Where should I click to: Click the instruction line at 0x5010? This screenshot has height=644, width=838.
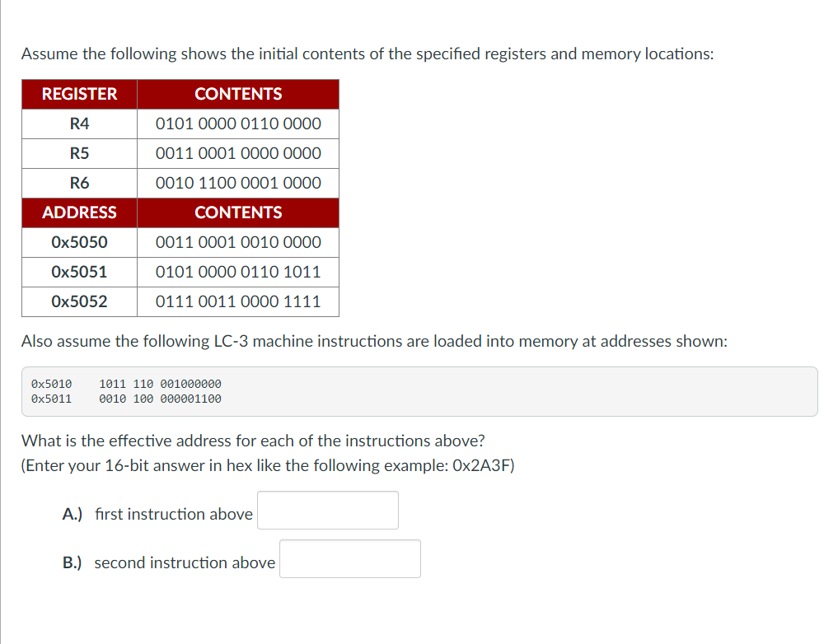(126, 383)
